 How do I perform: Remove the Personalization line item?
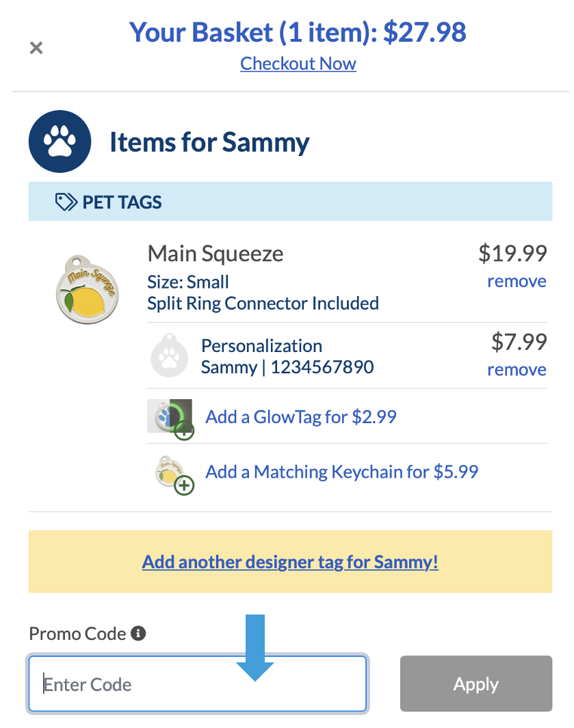pyautogui.click(x=517, y=369)
